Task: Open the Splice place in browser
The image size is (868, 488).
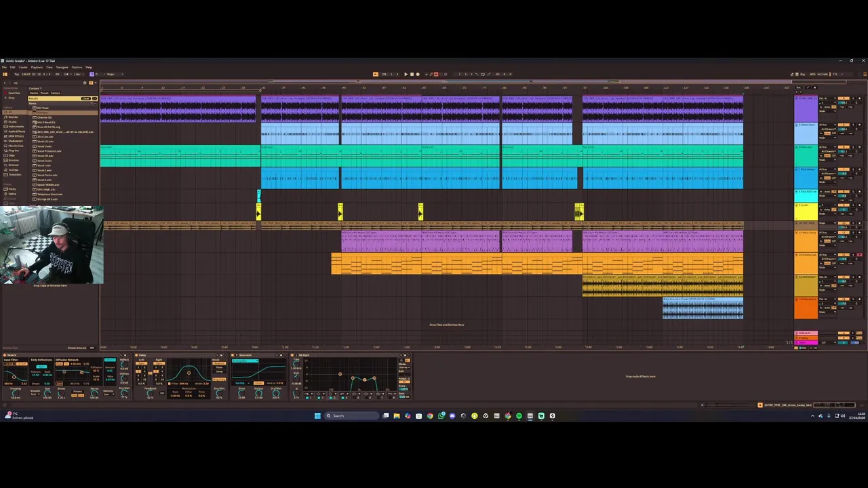Action: 10,194
